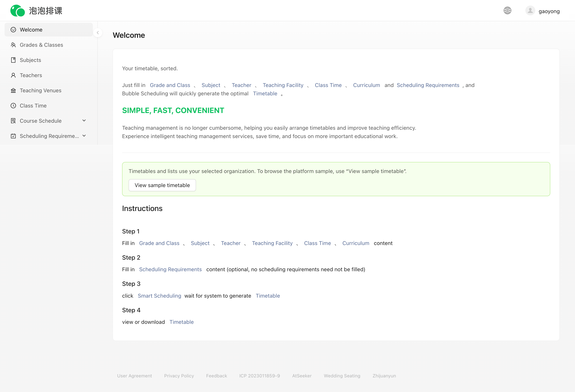The width and height of the screenshot is (575, 392).
Task: Open the language globe icon
Action: tap(507, 10)
